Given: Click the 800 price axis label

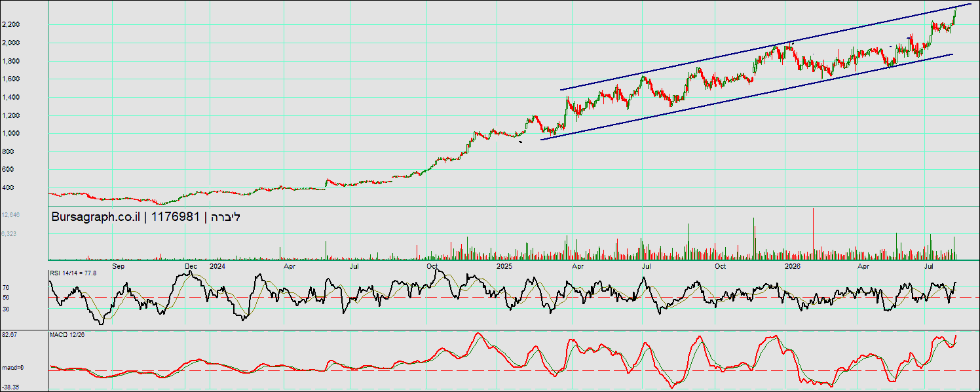Looking at the screenshot, I should tap(7, 151).
